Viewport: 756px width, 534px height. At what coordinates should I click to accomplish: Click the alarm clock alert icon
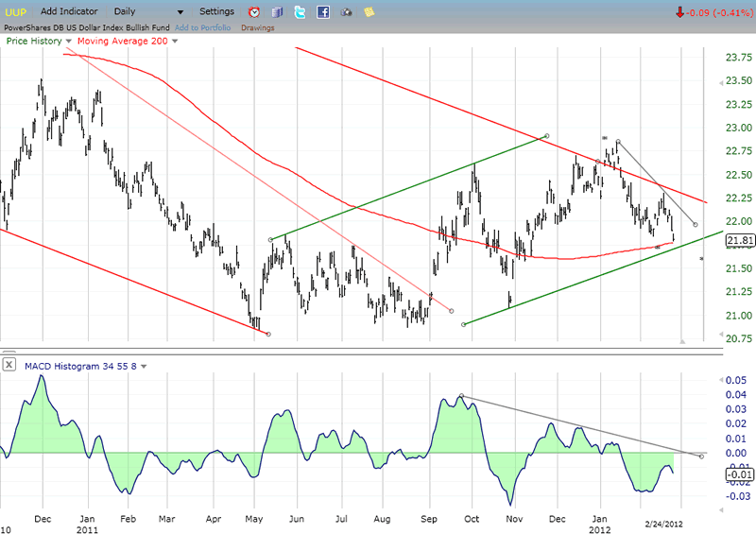point(253,12)
